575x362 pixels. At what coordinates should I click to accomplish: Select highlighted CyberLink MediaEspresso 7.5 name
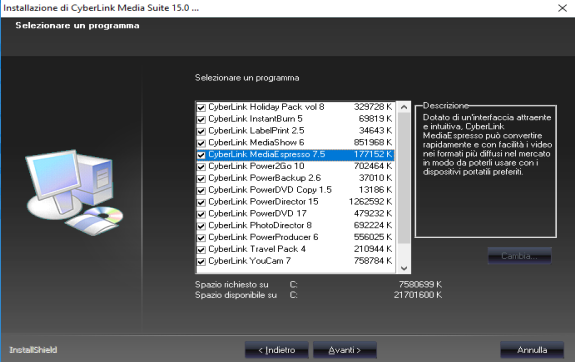point(267,154)
